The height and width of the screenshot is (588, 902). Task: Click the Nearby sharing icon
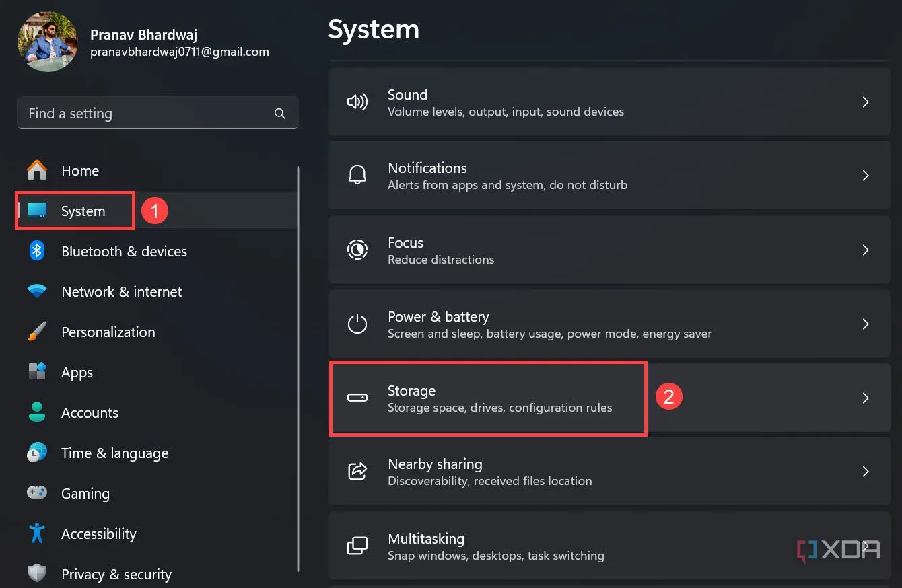click(357, 472)
